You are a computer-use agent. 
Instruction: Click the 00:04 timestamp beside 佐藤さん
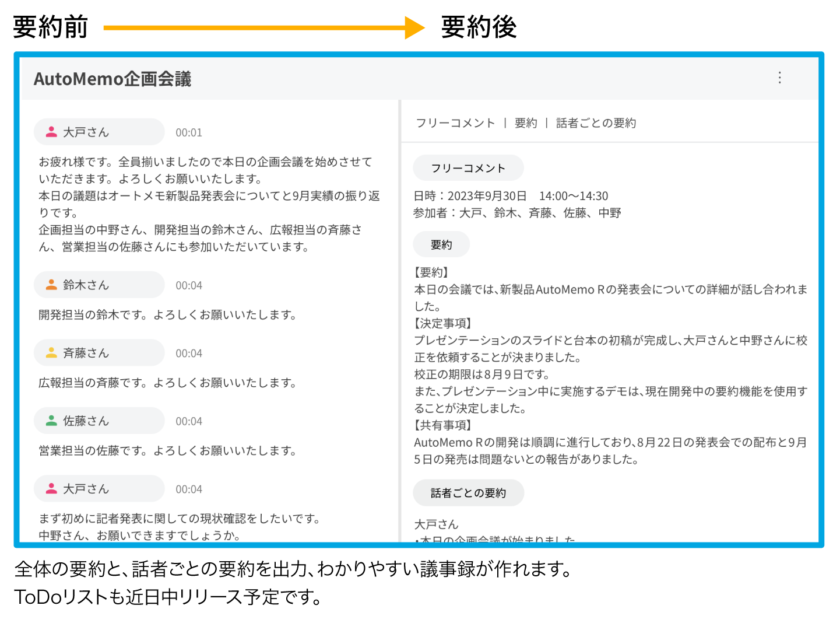pyautogui.click(x=189, y=421)
